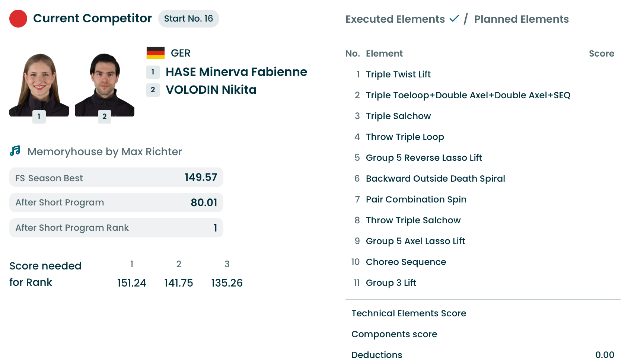Screen dimensions: 631x364
Task: Click the 80.01 short program score
Action: 204,202
